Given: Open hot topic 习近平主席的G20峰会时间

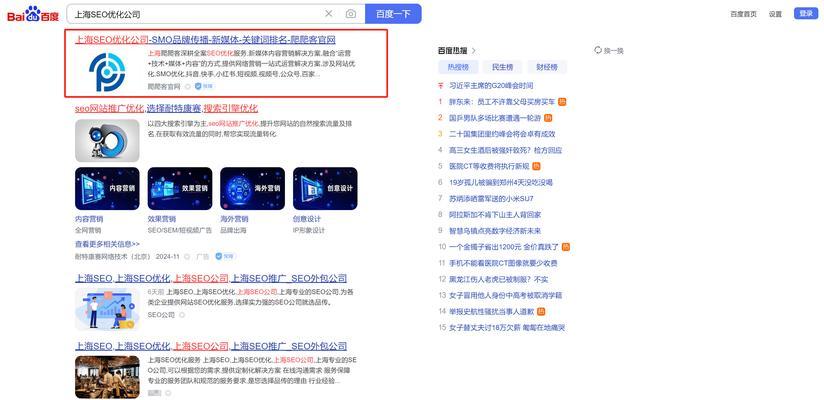Looking at the screenshot, I should [x=491, y=86].
